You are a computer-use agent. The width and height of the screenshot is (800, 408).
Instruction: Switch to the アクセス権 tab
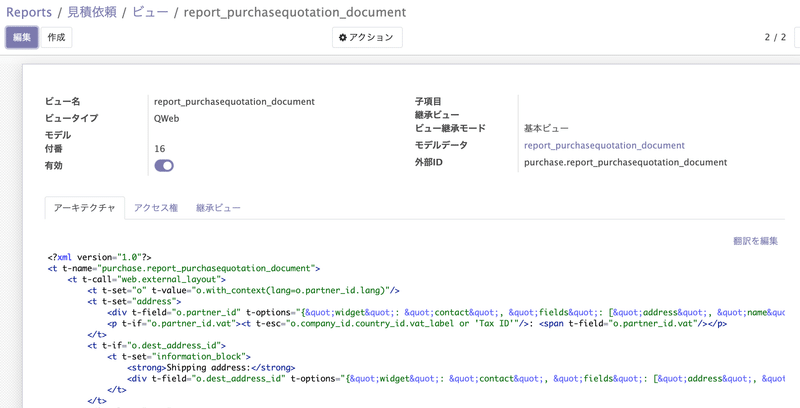click(156, 208)
